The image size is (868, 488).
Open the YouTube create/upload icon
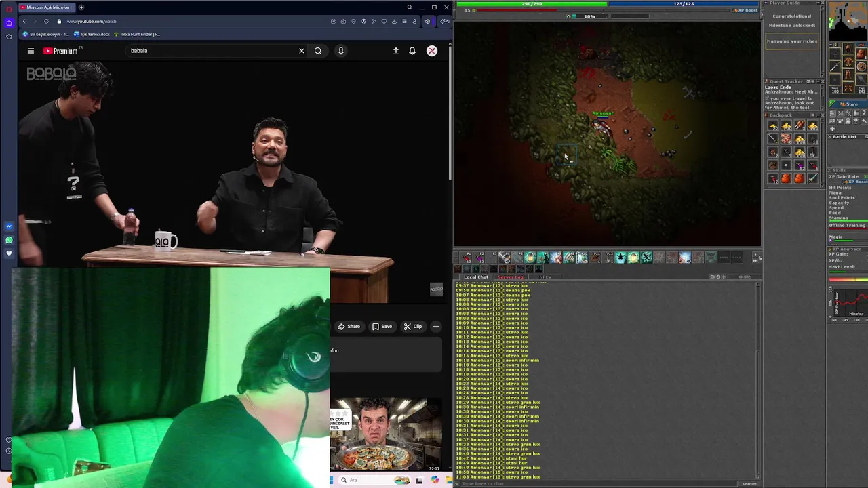[396, 51]
